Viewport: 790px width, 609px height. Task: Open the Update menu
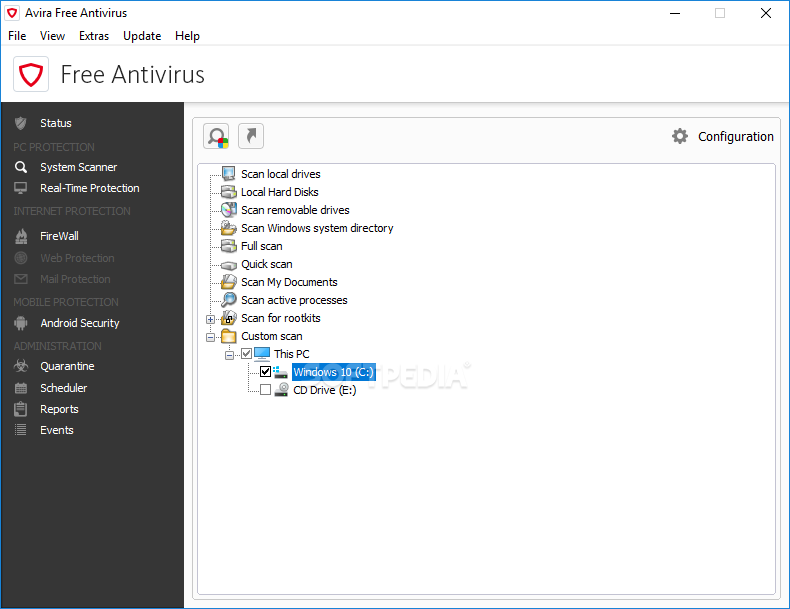pos(142,36)
